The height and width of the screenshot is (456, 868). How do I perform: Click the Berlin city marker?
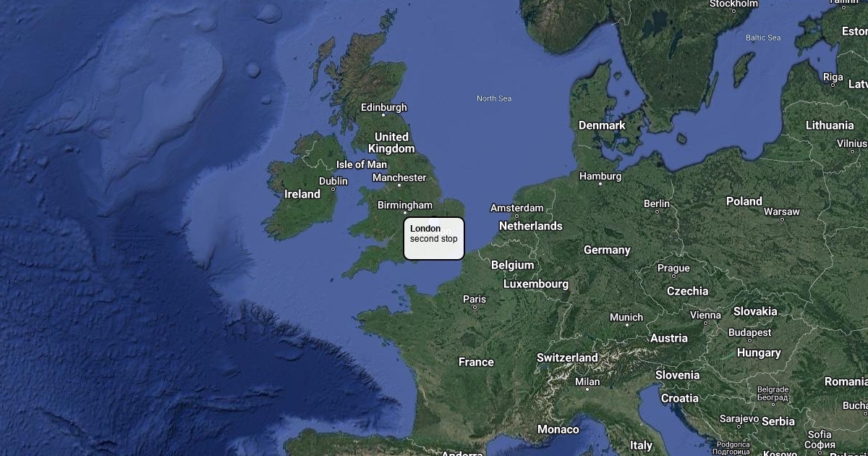[x=657, y=212]
